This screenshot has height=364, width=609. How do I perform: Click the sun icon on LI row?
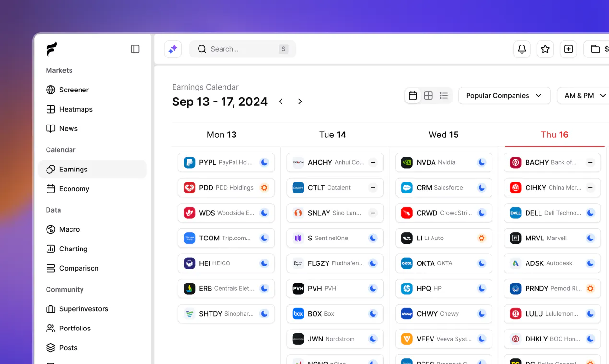pyautogui.click(x=482, y=238)
